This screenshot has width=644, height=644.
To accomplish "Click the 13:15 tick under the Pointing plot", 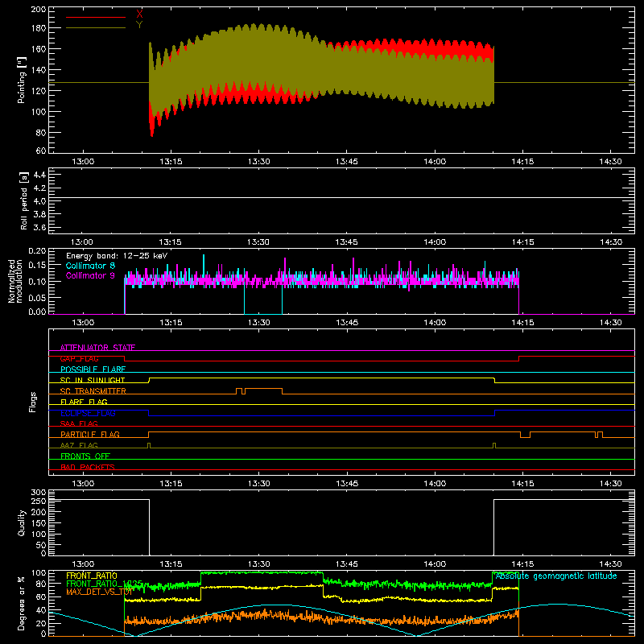I will (x=171, y=162).
